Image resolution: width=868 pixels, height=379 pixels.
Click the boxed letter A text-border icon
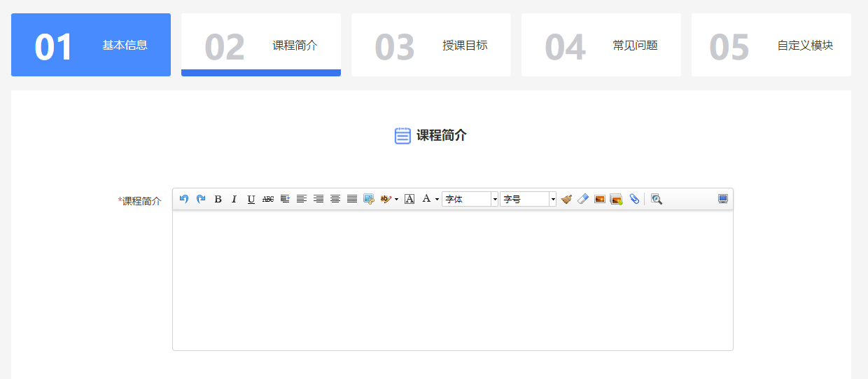[409, 199]
